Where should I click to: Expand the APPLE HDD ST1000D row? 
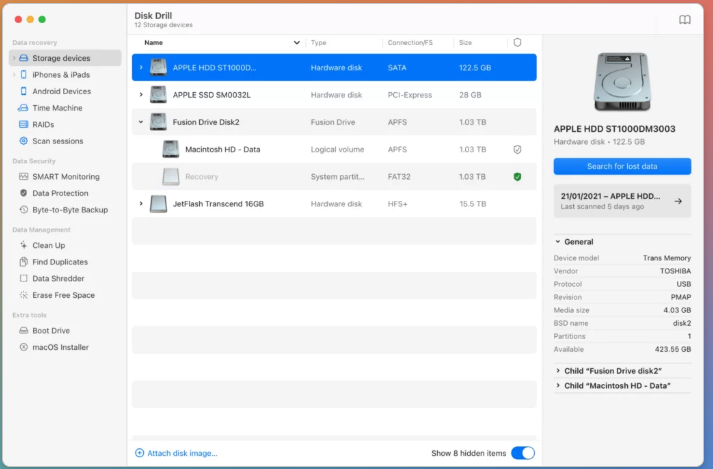tap(141, 67)
